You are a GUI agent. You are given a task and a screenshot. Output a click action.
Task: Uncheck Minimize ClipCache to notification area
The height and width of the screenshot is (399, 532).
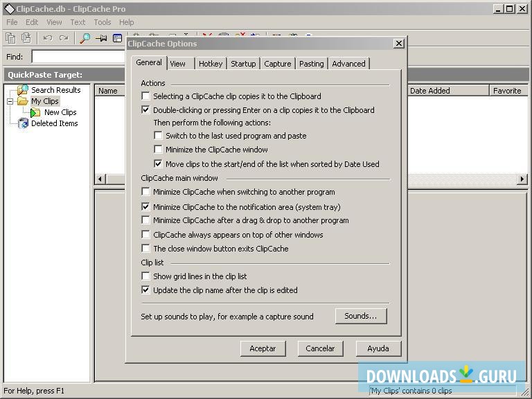pyautogui.click(x=145, y=206)
